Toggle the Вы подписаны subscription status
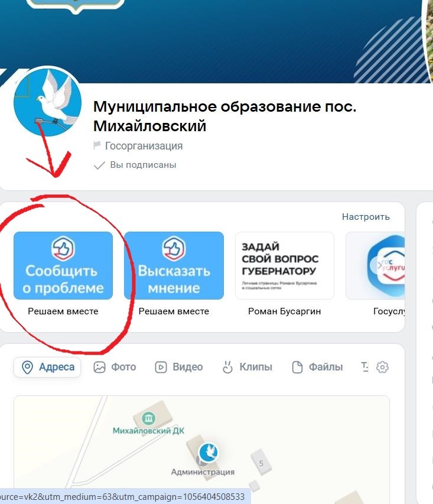The width and height of the screenshot is (433, 504). 135,165
